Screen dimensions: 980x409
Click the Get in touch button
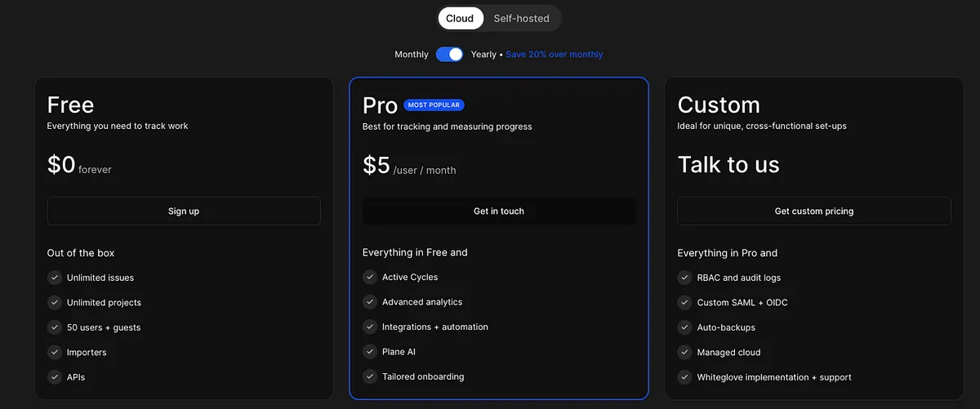click(499, 211)
